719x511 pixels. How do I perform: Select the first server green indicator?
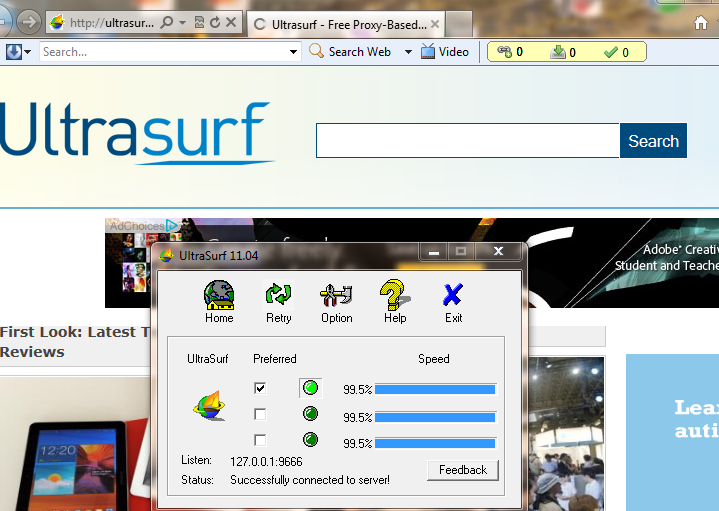(x=310, y=388)
